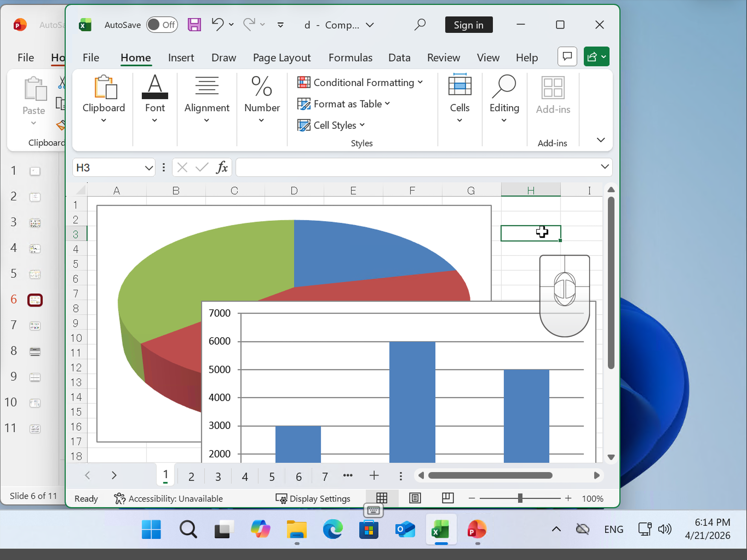Switch to sheet tab 3
The image size is (747, 560).
218,477
